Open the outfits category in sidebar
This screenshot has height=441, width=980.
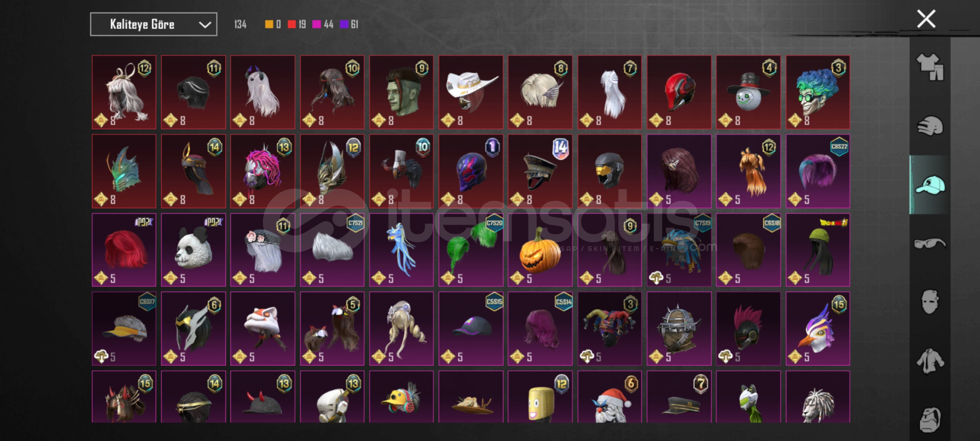point(930,67)
